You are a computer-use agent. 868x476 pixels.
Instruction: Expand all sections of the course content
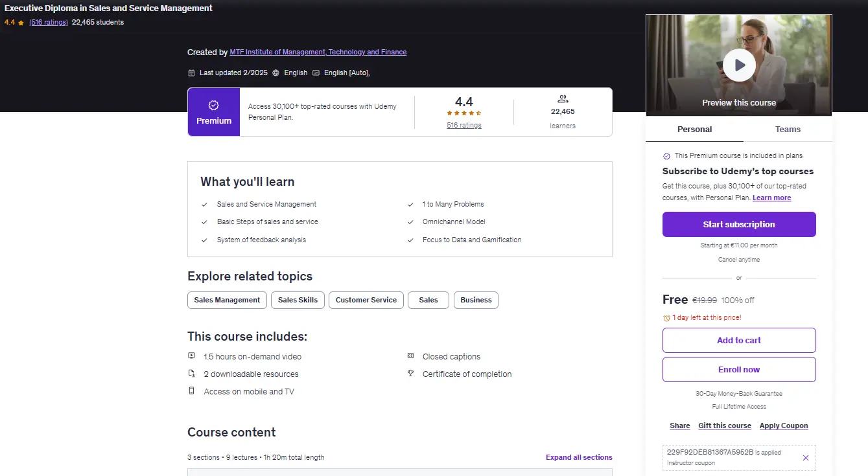579,457
